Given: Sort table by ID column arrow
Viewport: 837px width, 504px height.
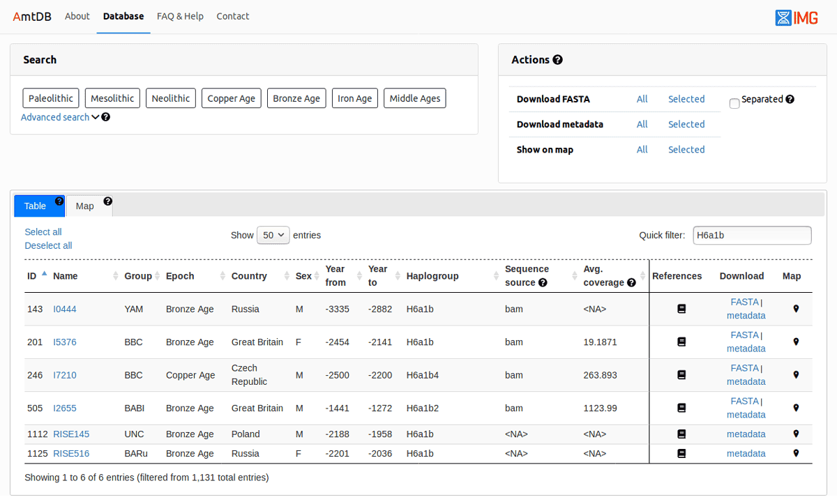Looking at the screenshot, I should [45, 274].
